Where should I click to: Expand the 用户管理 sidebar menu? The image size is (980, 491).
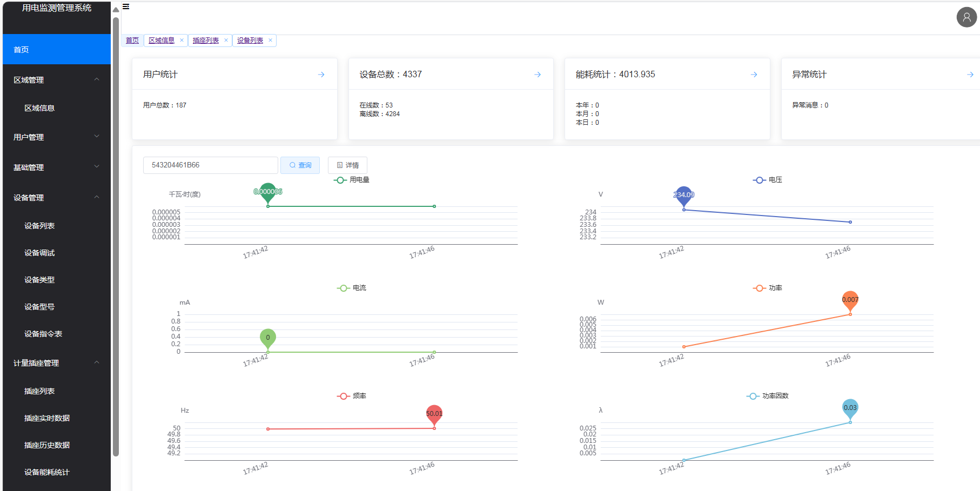[x=57, y=137]
